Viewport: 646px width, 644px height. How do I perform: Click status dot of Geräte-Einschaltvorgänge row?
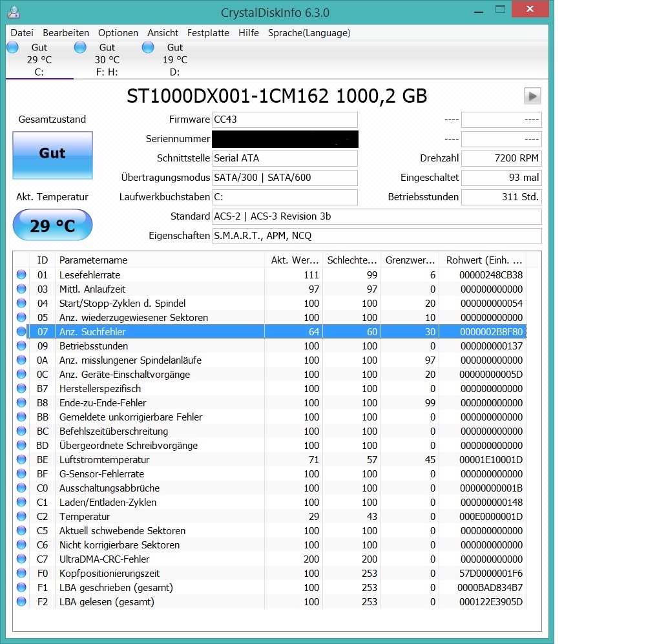tap(21, 374)
